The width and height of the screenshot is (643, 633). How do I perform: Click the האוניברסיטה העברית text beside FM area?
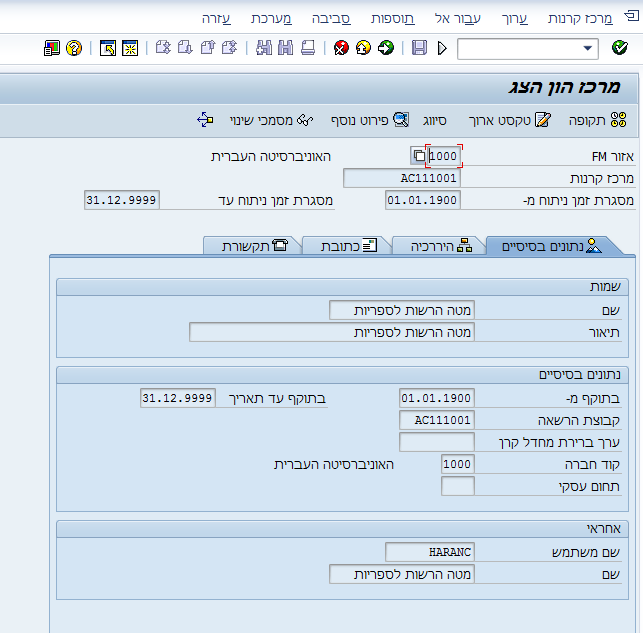(271, 157)
